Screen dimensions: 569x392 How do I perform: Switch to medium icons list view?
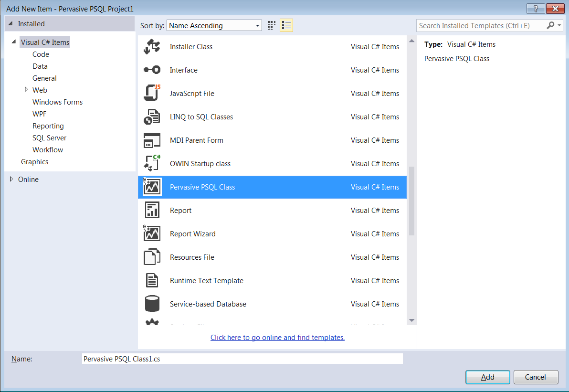(286, 26)
